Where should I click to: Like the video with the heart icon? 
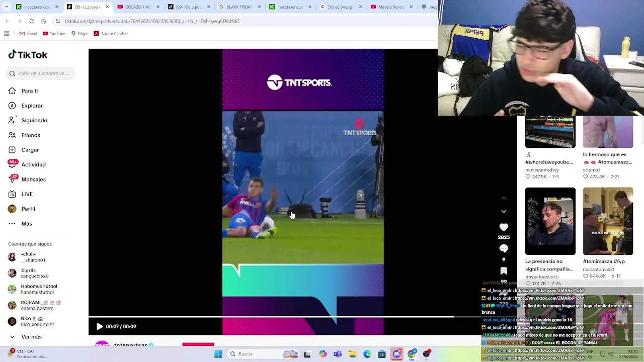[x=504, y=227]
